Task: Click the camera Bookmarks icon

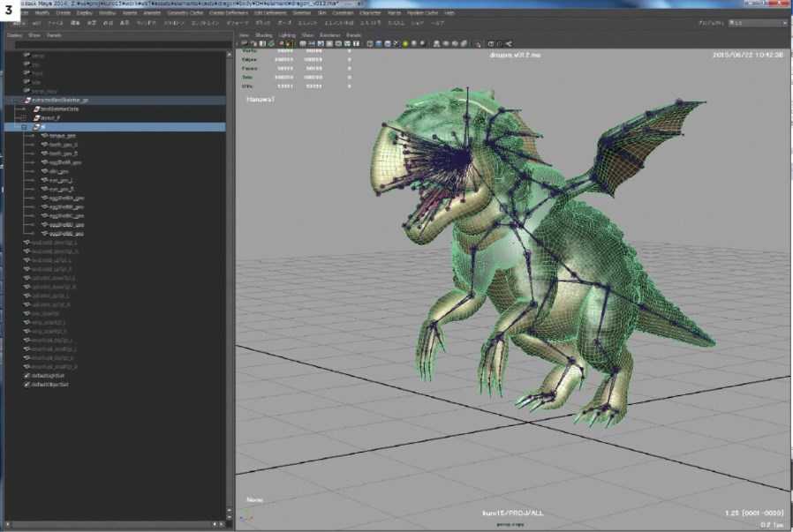Action: (262, 44)
